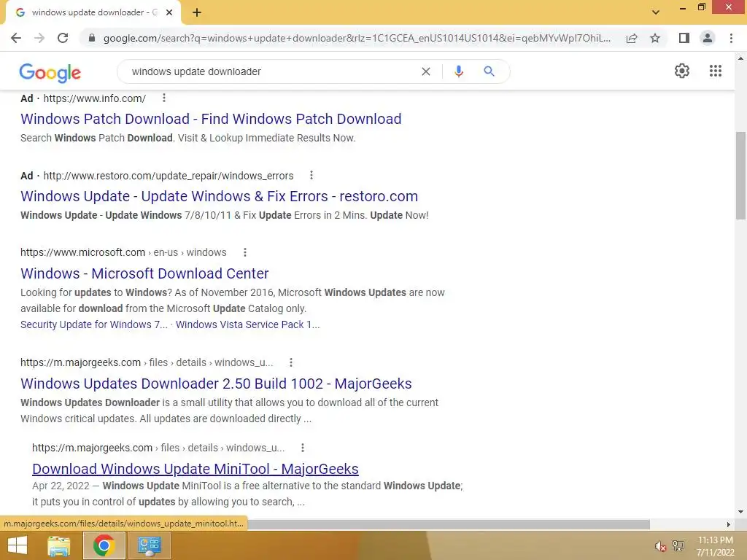This screenshot has height=560, width=747.
Task: Clear the search box text
Action: coord(426,71)
